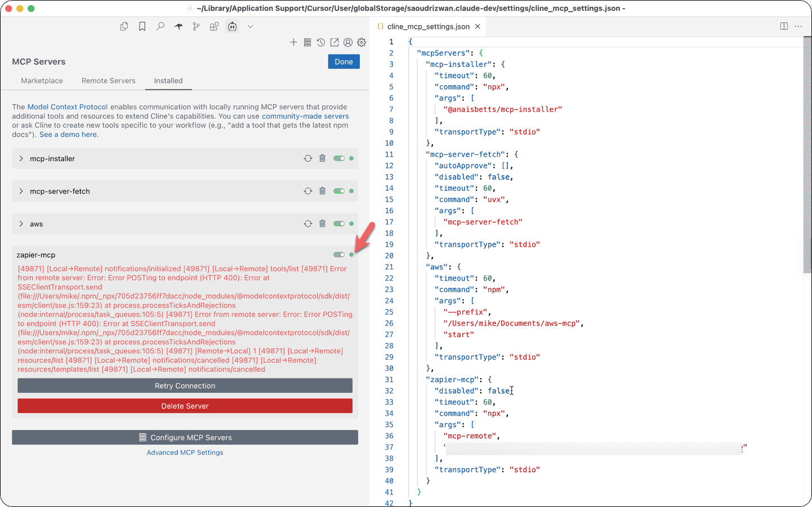Open the Explorer files view icon
The image size is (812, 507).
[x=124, y=26]
